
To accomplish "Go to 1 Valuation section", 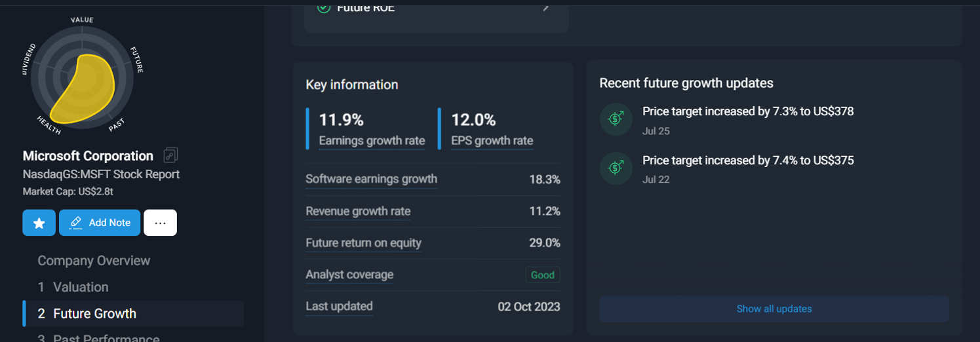I will click(x=73, y=287).
